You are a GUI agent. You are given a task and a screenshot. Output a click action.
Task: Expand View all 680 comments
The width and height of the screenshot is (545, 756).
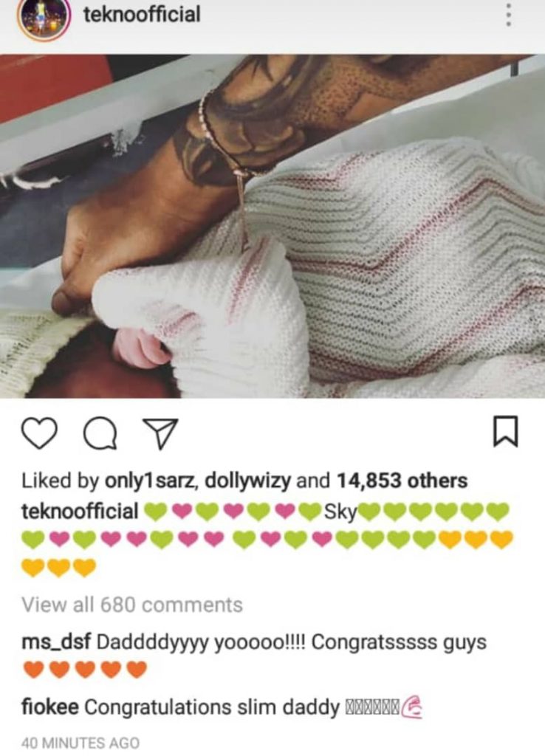[132, 605]
